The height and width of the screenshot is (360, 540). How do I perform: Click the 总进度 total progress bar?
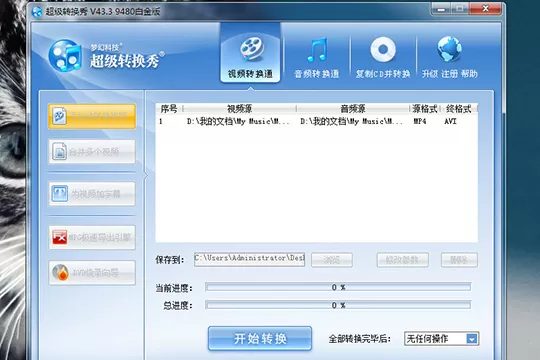click(338, 305)
